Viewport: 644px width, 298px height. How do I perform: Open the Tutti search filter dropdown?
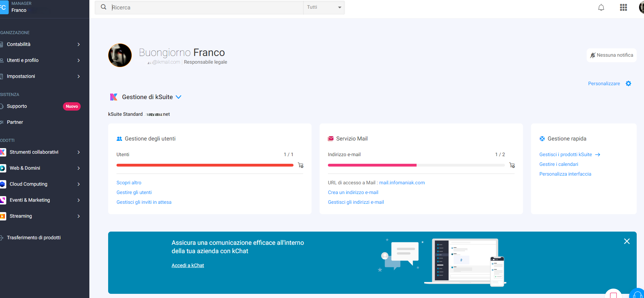point(324,7)
